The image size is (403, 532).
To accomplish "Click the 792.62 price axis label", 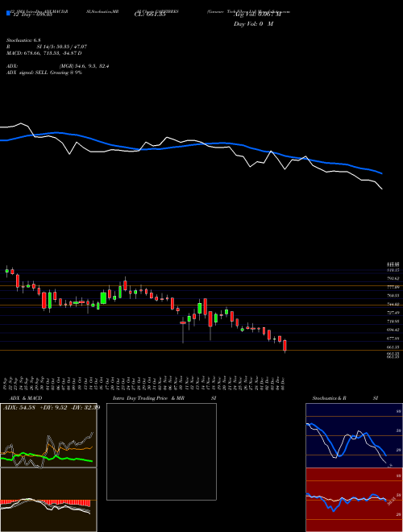I will point(393,279).
